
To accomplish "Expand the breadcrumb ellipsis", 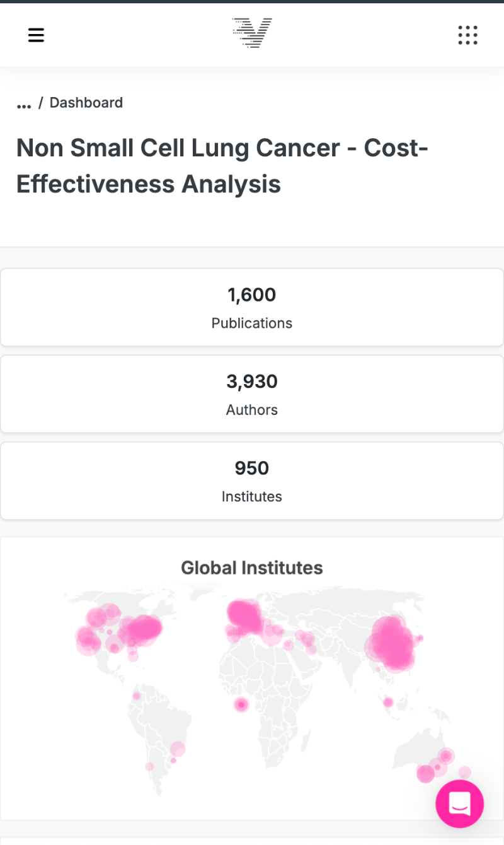I will (x=24, y=104).
